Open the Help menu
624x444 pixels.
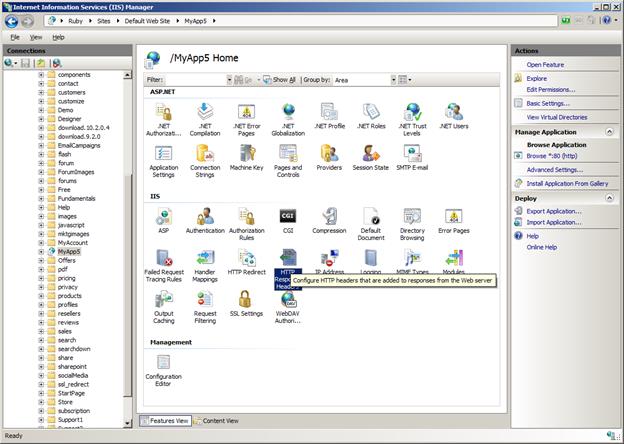58,37
